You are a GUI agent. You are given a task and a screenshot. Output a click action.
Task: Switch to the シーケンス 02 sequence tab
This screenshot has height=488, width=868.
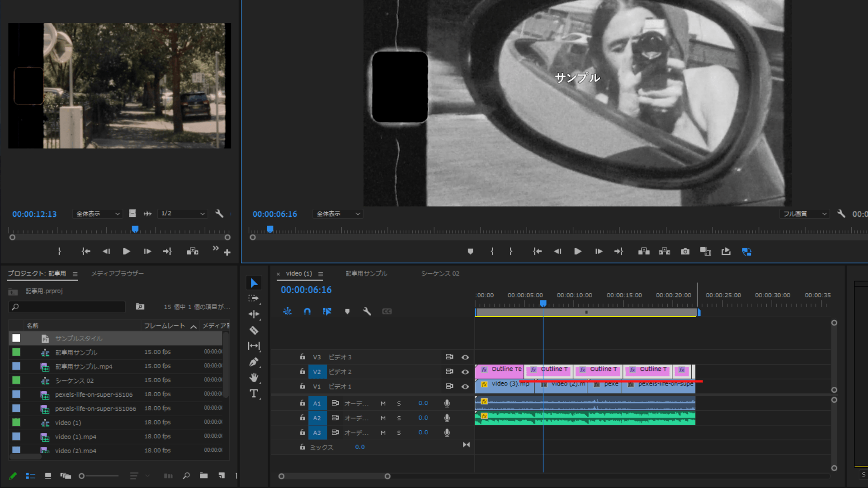(440, 273)
